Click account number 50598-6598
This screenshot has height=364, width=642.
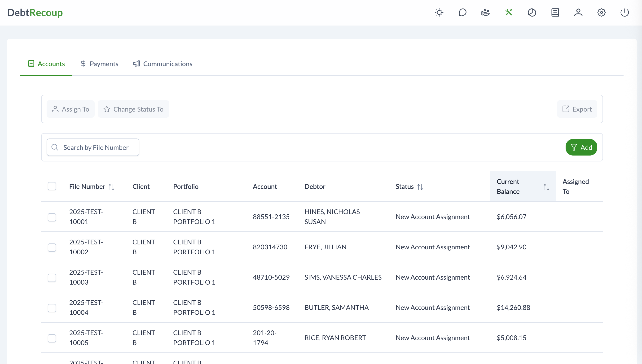pyautogui.click(x=271, y=308)
